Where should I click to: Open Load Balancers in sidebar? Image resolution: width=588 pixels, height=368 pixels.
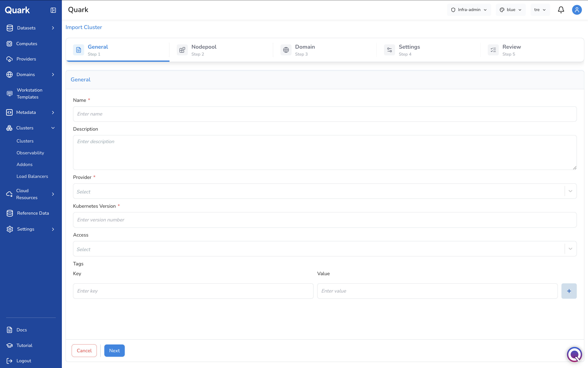tap(32, 176)
